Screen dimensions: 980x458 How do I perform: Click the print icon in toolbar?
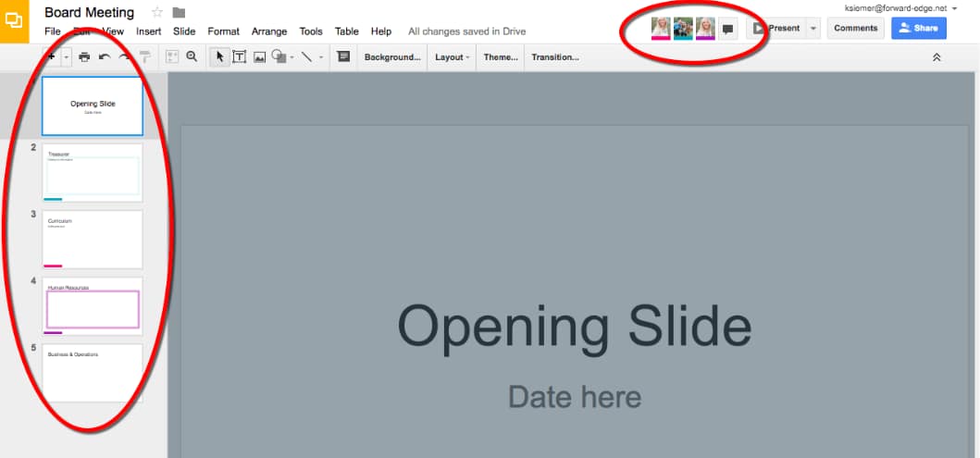click(84, 57)
